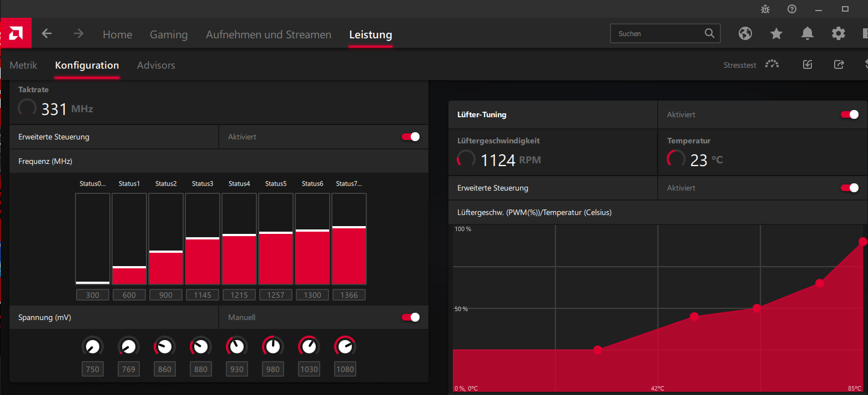This screenshot has width=868, height=395.
Task: Click the 980 mV voltage field
Action: pos(273,369)
